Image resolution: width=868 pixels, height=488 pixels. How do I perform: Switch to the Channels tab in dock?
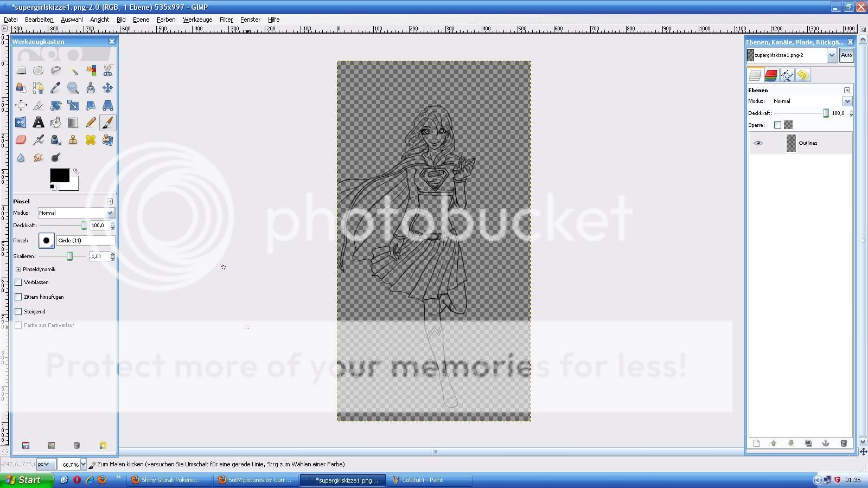(771, 75)
